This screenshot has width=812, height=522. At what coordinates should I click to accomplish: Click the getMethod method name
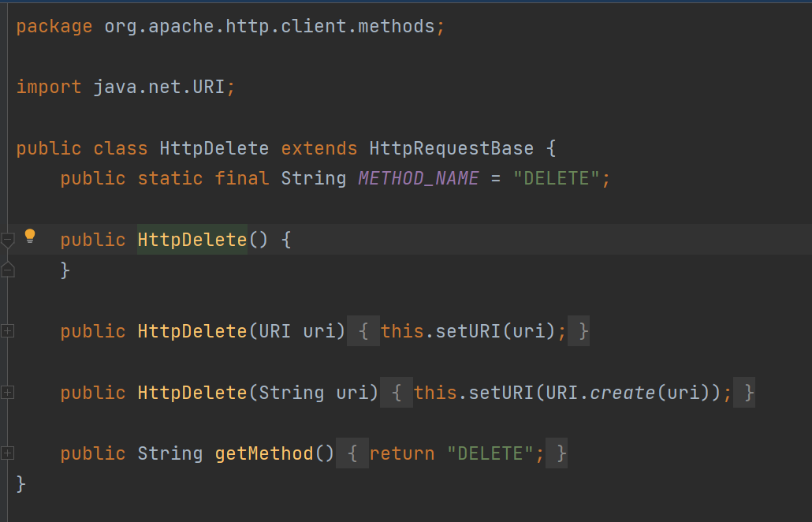[263, 453]
